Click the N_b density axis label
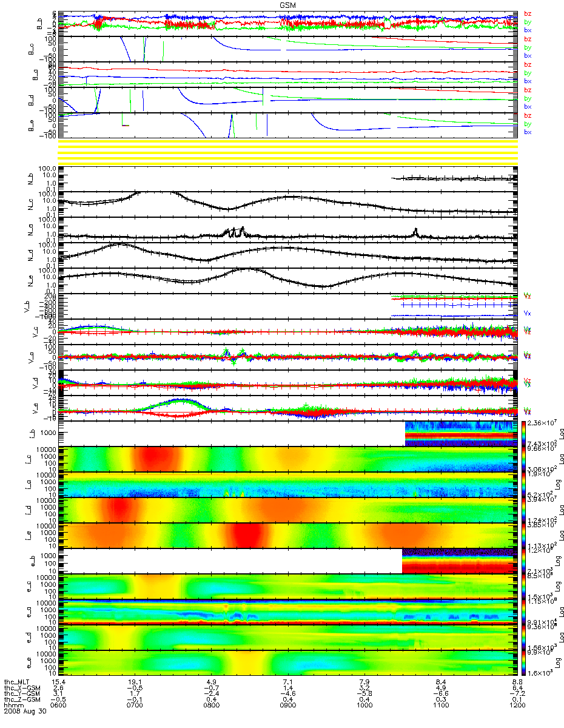 click(x=30, y=178)
